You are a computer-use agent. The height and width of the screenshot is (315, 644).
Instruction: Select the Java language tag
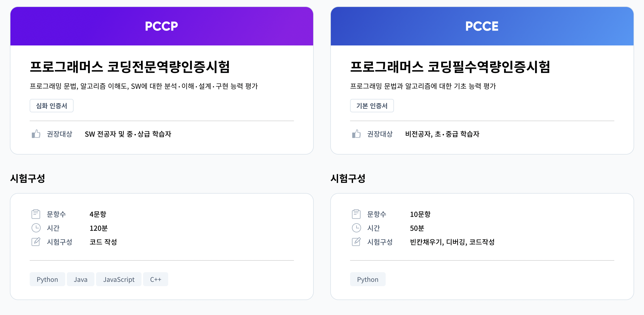pyautogui.click(x=80, y=279)
